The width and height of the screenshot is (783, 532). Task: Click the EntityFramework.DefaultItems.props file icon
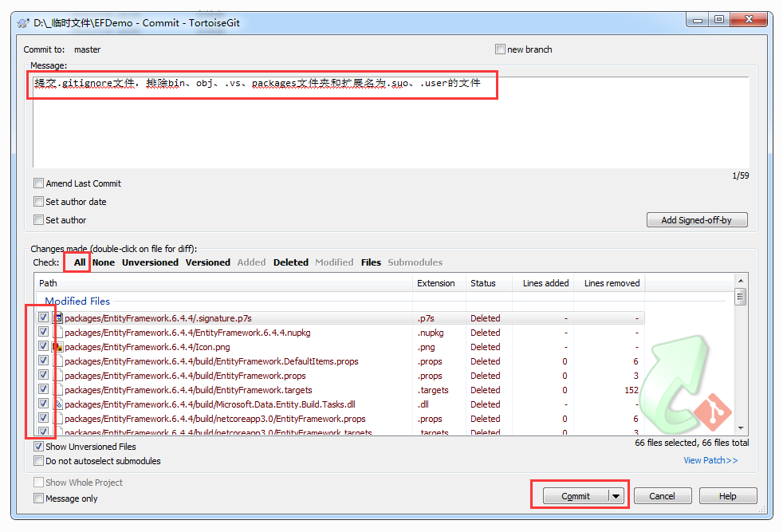tap(57, 361)
